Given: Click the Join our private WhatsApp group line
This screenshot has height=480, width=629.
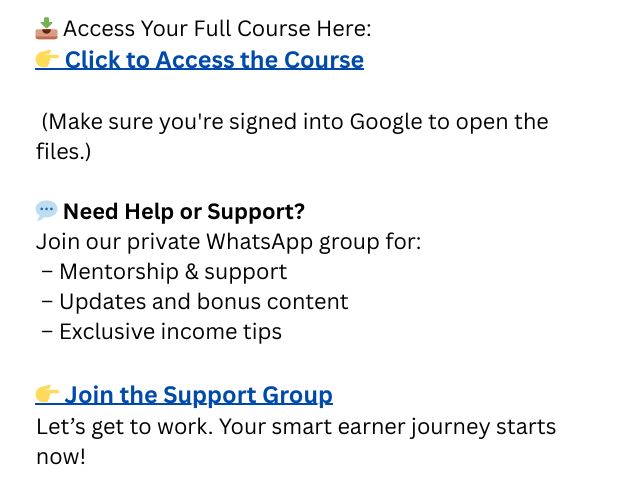Looking at the screenshot, I should 229,242.
